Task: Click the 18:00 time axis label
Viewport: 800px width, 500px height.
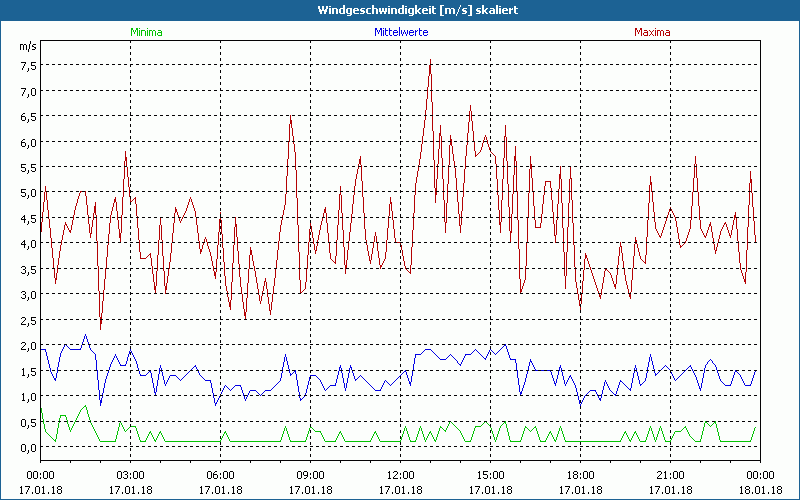Action: tap(580, 475)
